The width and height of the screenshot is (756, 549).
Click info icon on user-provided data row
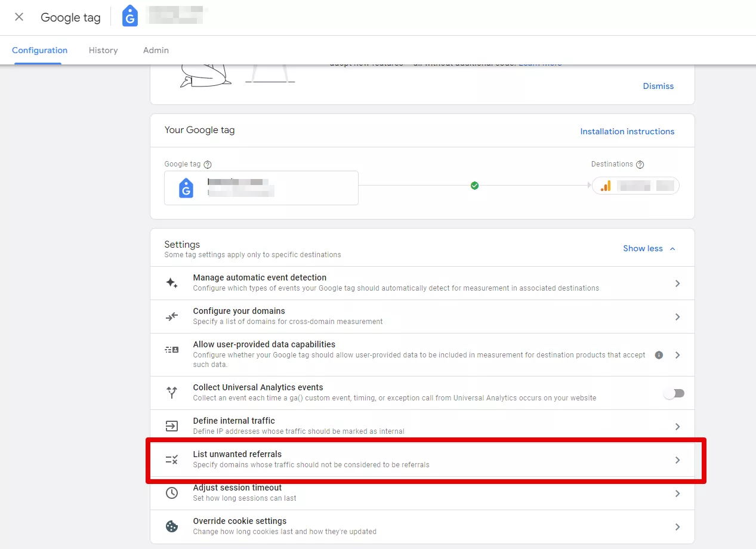click(x=659, y=354)
